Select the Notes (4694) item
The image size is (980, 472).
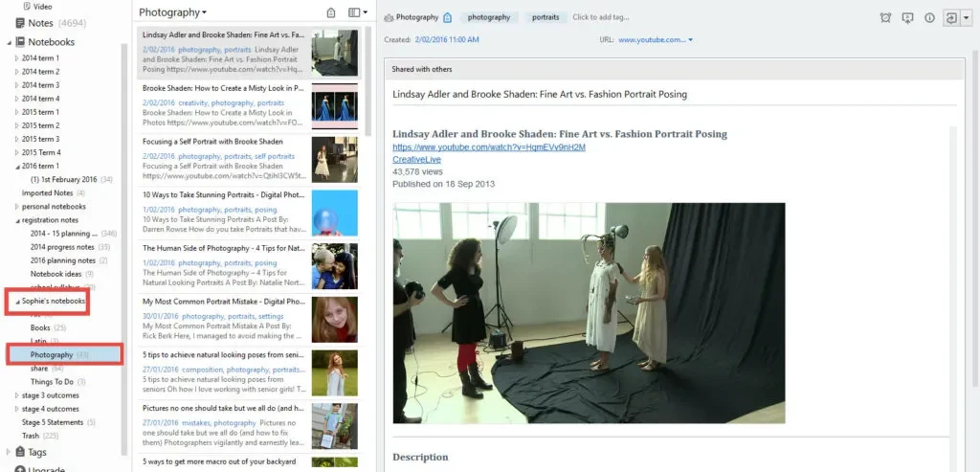click(x=50, y=23)
